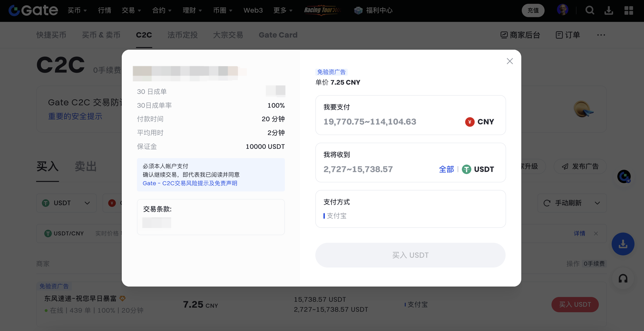This screenshot has height=331, width=644.
Task: Open the apps grid icon
Action: click(629, 10)
